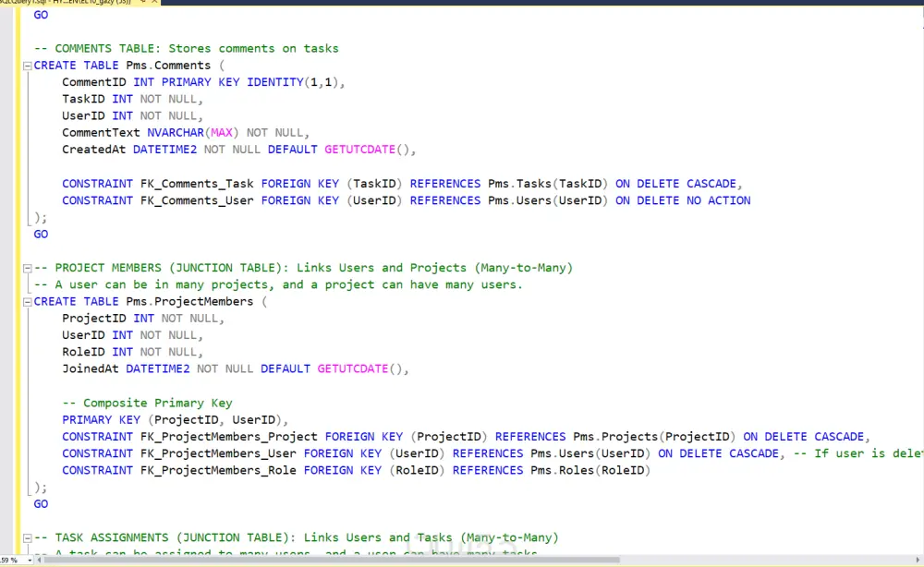
Task: Click 'Pms.Roles(RoleID)' reference
Action: coord(590,470)
